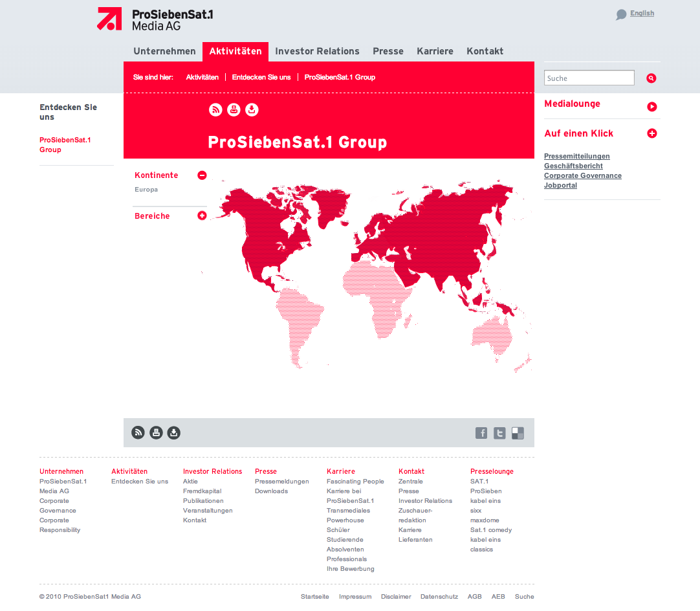Image resolution: width=700 pixels, height=611 pixels.
Task: Open Fremdkapital footer link
Action: pos(202,491)
